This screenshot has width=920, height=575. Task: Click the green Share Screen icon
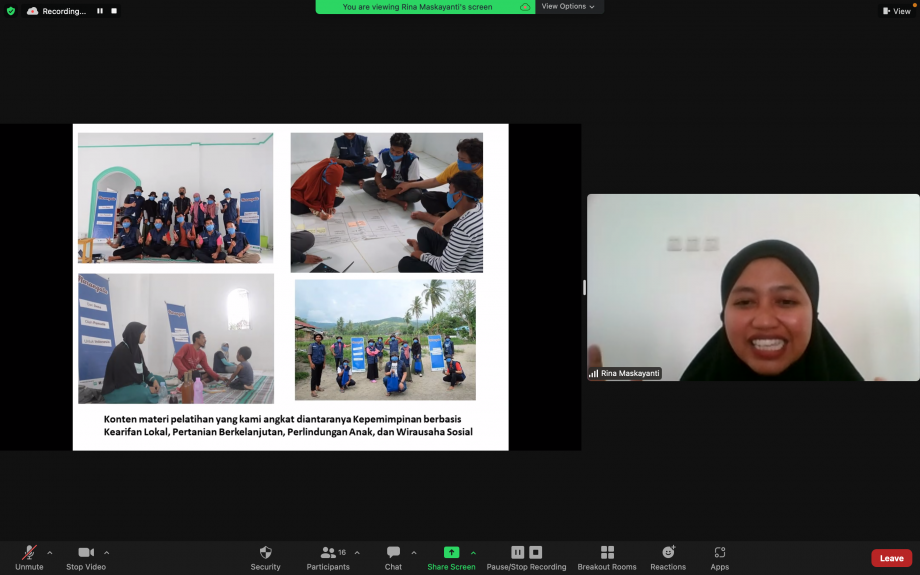click(451, 552)
